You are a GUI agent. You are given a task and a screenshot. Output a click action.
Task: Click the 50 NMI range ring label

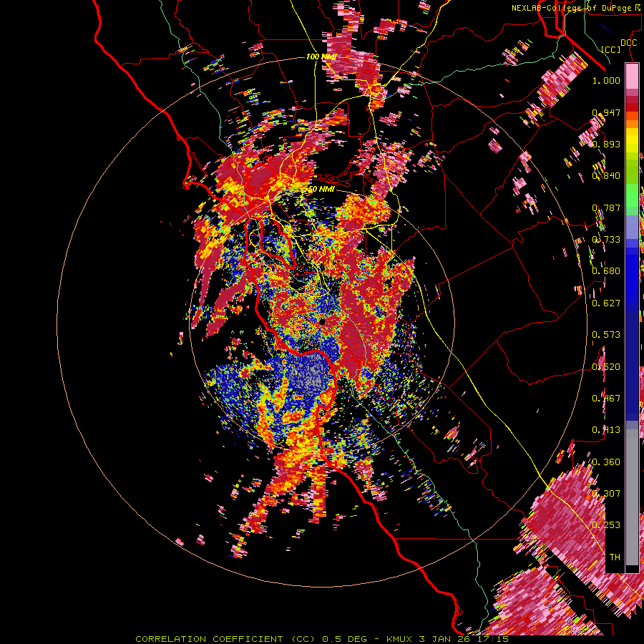pyautogui.click(x=321, y=190)
